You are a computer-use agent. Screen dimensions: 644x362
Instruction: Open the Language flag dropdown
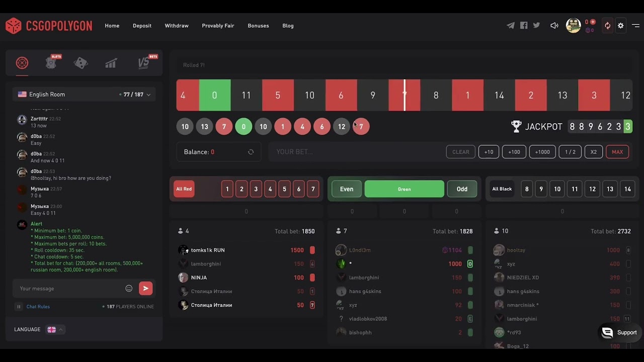click(55, 330)
